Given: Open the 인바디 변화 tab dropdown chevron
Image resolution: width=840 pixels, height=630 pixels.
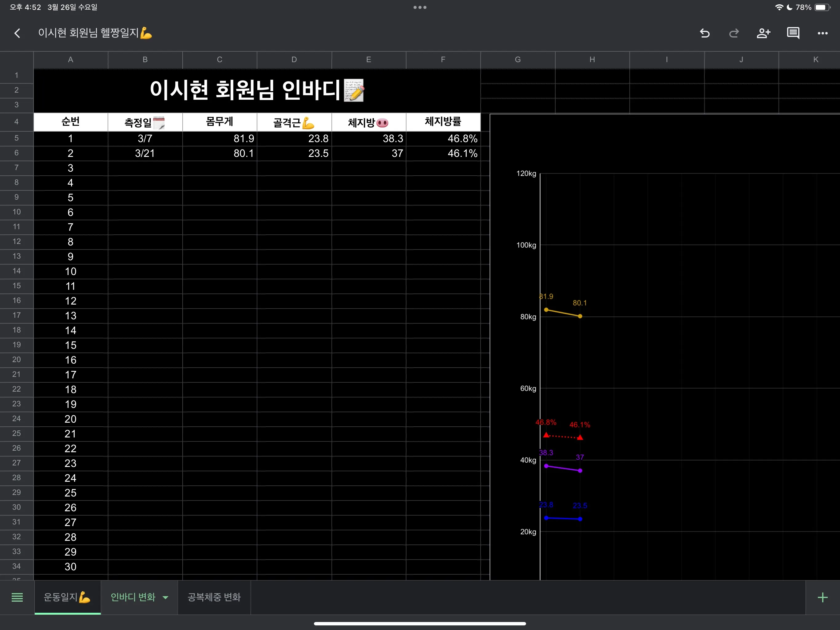Looking at the screenshot, I should pyautogui.click(x=165, y=597).
